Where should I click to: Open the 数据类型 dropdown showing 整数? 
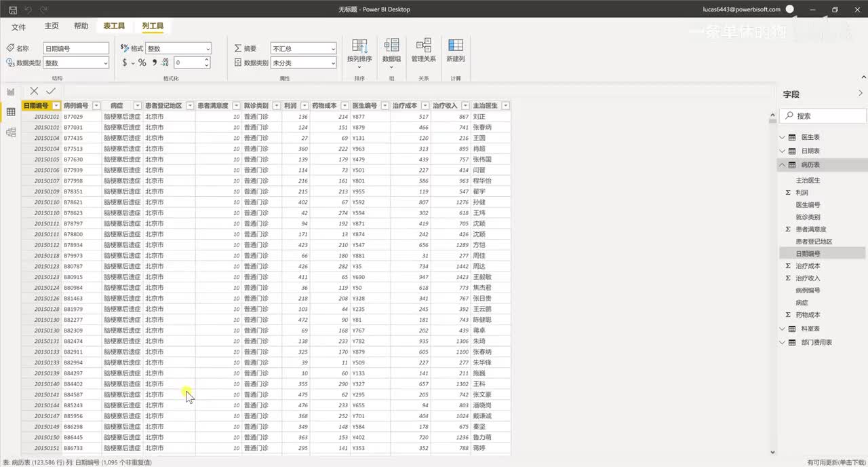coord(76,62)
